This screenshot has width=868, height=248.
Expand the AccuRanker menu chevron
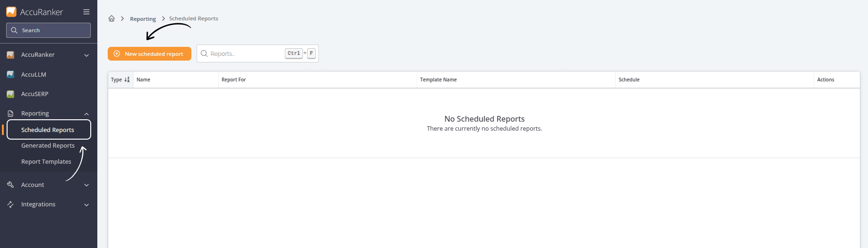(86, 55)
